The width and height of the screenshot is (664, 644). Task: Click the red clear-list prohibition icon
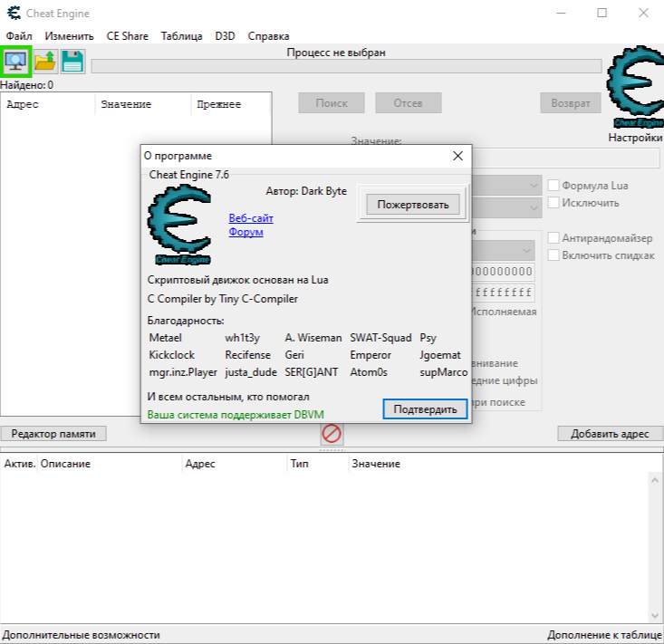pyautogui.click(x=332, y=434)
